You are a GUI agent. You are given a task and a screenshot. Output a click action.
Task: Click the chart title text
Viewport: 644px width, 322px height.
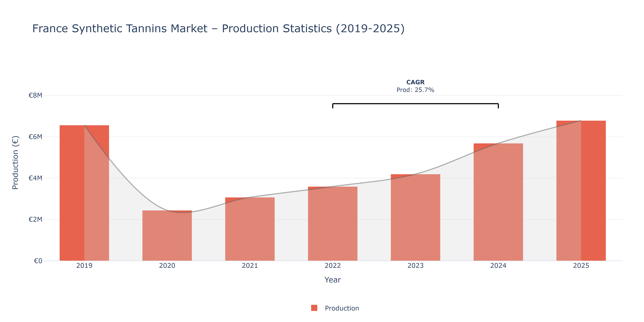pos(218,28)
